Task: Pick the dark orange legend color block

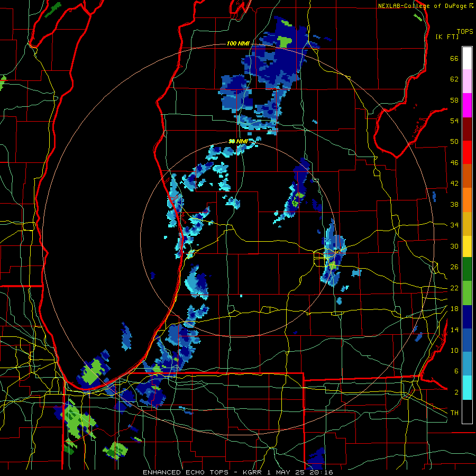Action: [x=467, y=176]
